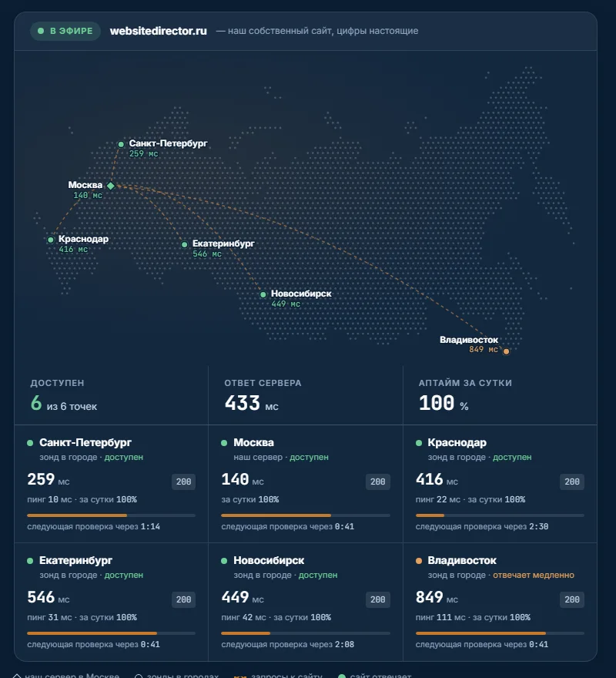Click the «259 мс» value on map
616x678 pixels.
[143, 153]
